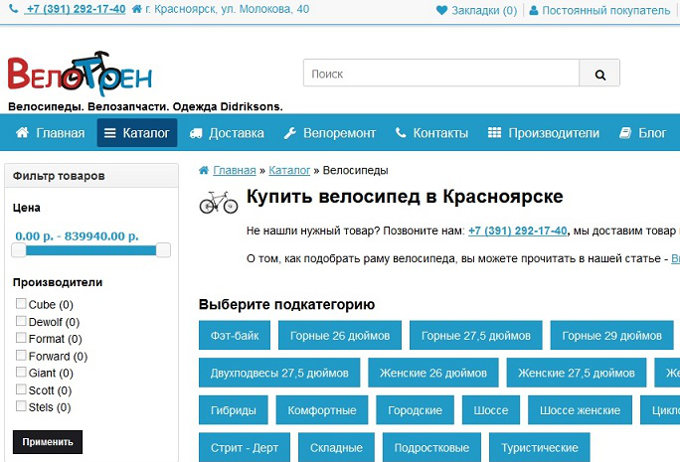Viewport: 680px width, 462px height.
Task: Click the top bar phone number link
Action: point(76,9)
